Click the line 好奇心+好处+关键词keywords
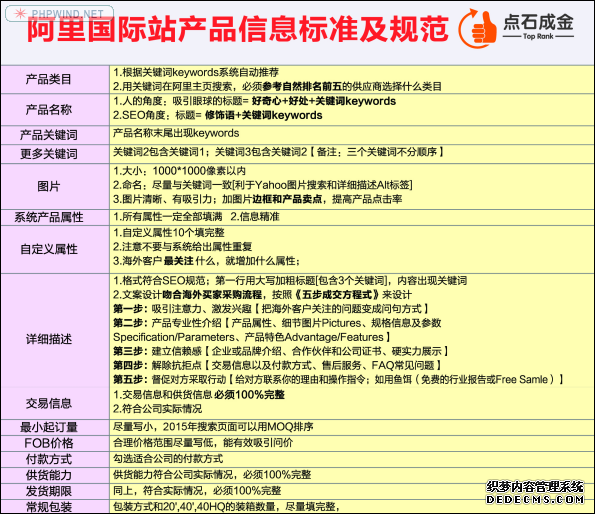The height and width of the screenshot is (514, 595). coord(254,101)
